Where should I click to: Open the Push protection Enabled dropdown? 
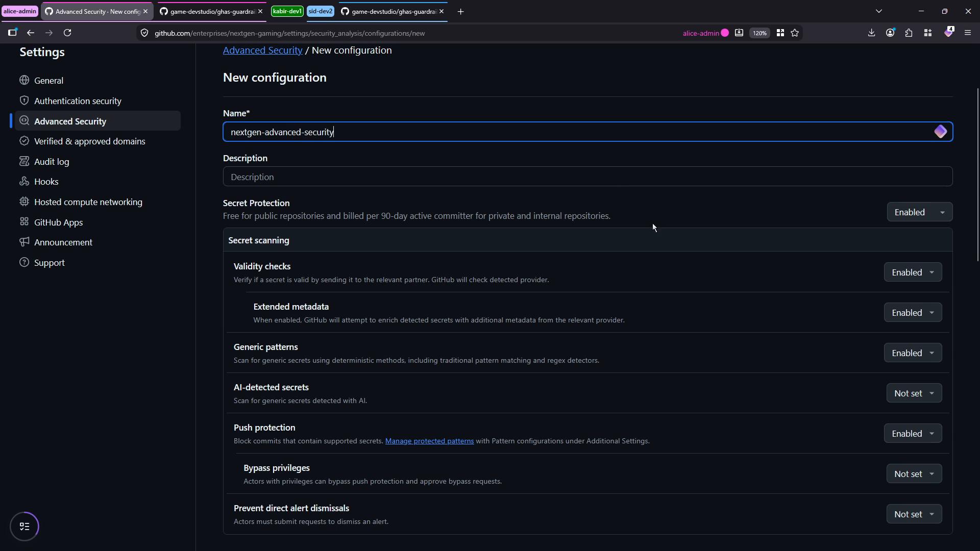(x=913, y=434)
